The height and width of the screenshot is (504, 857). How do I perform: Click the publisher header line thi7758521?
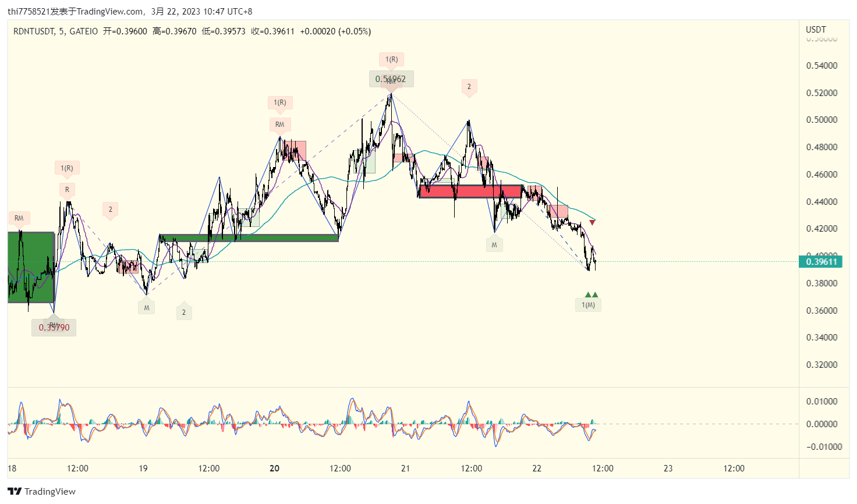(130, 12)
